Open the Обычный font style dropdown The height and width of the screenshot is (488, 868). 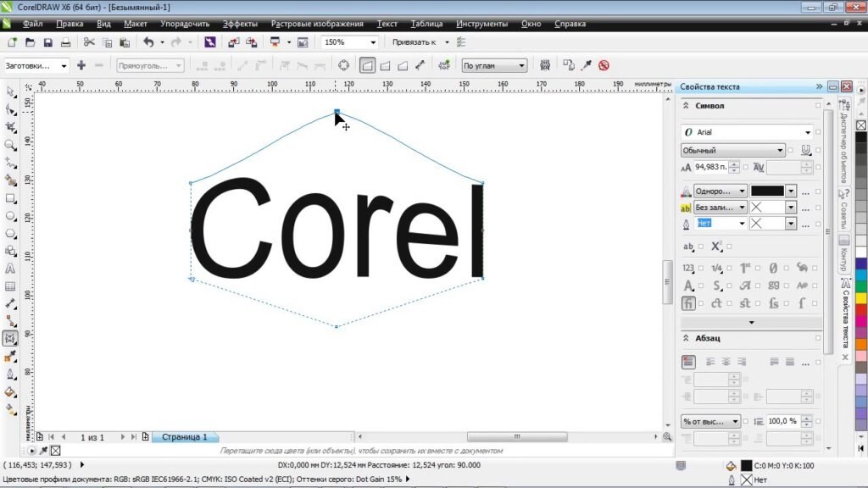click(x=733, y=151)
